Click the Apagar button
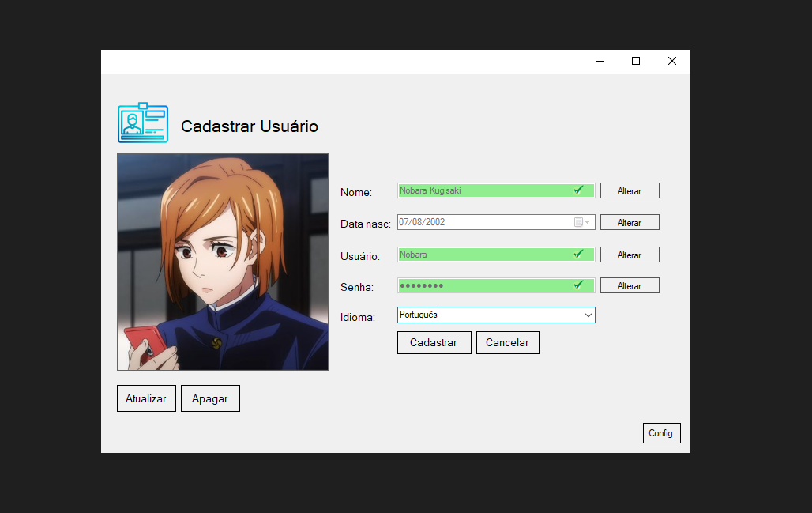This screenshot has height=513, width=812. pos(210,398)
